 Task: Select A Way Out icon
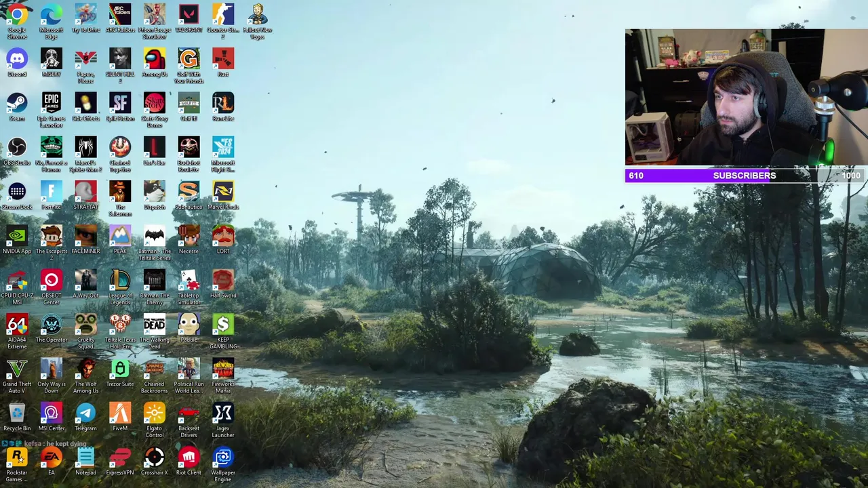[x=85, y=283]
